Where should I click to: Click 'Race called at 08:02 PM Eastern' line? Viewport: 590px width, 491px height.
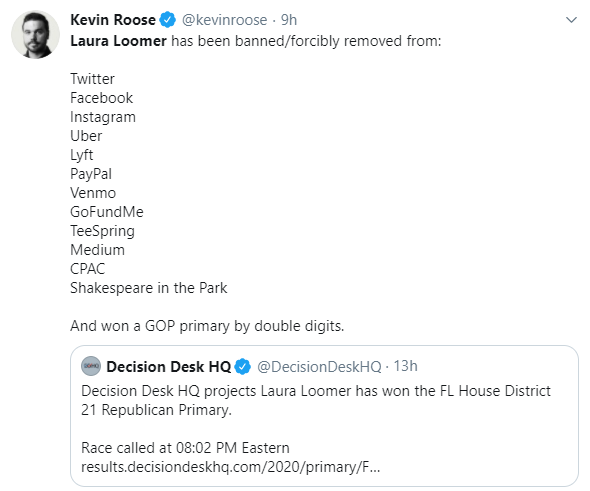click(x=185, y=448)
